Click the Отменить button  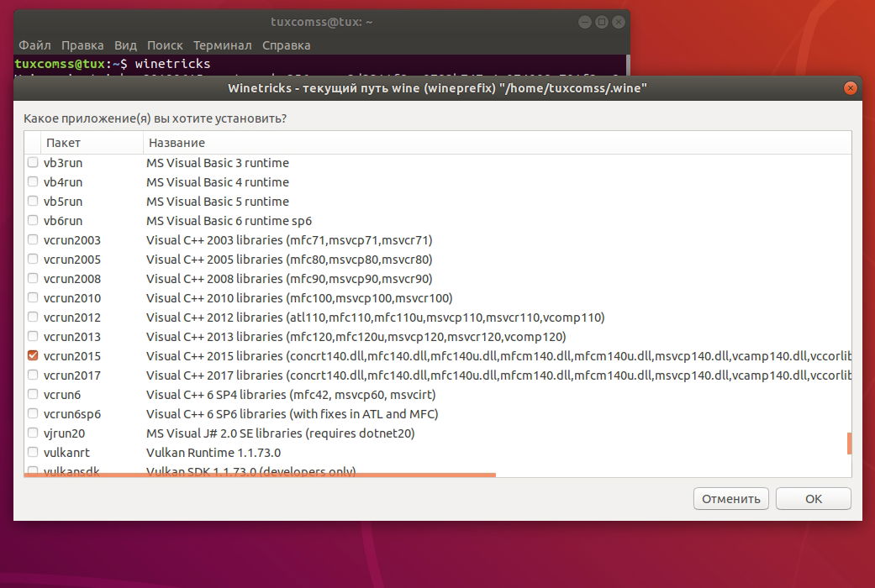[x=731, y=499]
